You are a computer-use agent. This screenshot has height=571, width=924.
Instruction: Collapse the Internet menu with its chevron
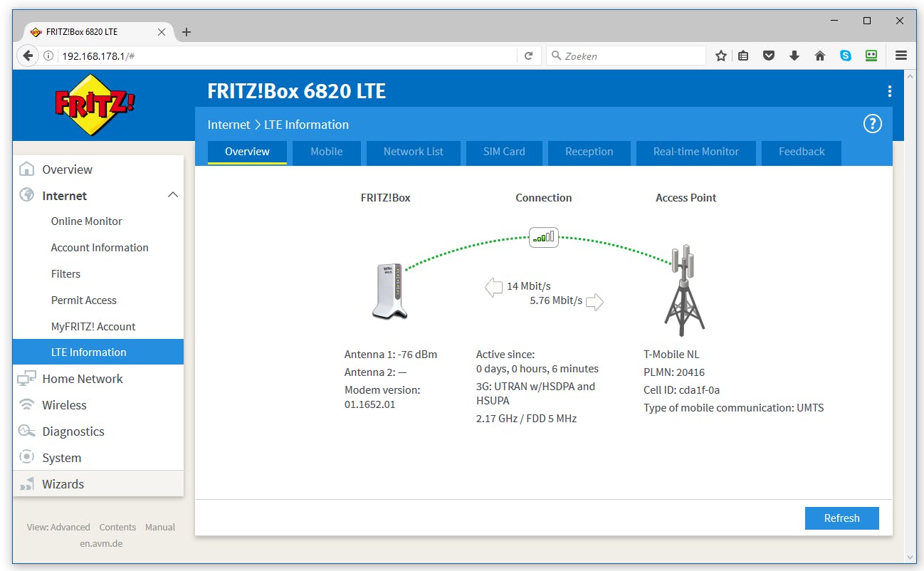click(172, 194)
